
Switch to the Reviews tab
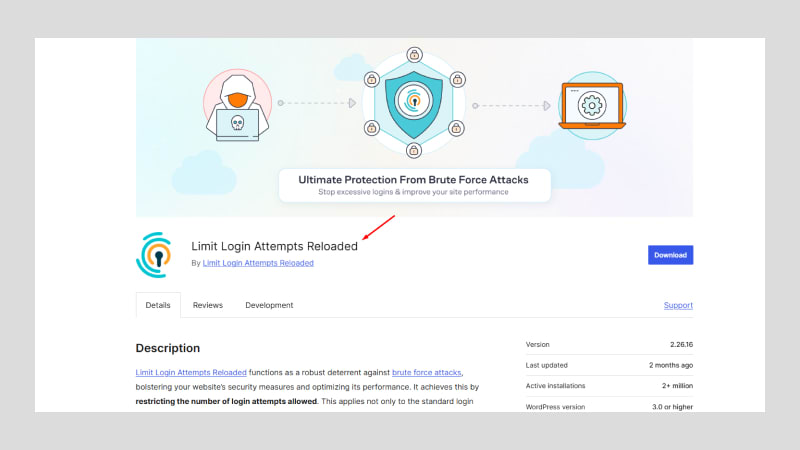coord(208,305)
